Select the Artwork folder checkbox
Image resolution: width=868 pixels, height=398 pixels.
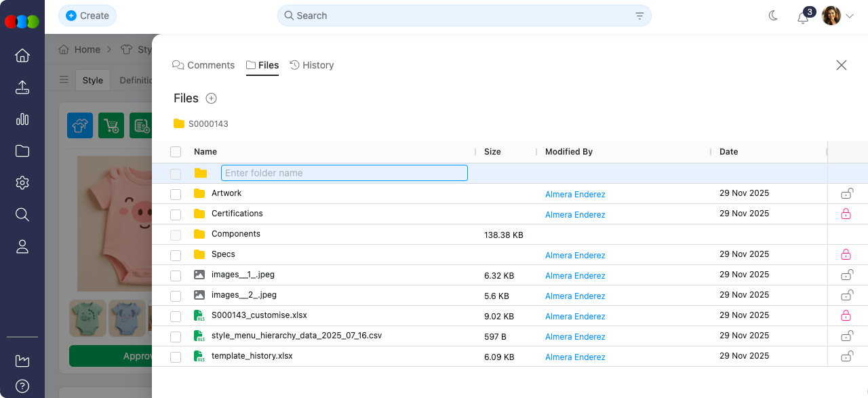pyautogui.click(x=176, y=195)
